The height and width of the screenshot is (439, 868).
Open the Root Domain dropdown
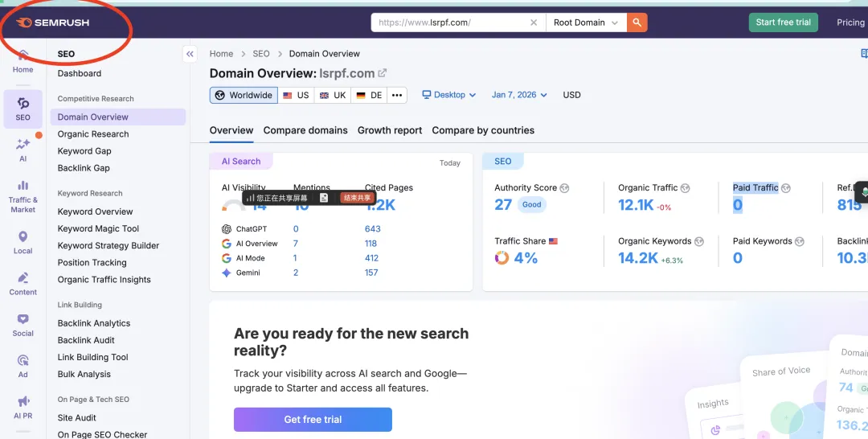[586, 23]
